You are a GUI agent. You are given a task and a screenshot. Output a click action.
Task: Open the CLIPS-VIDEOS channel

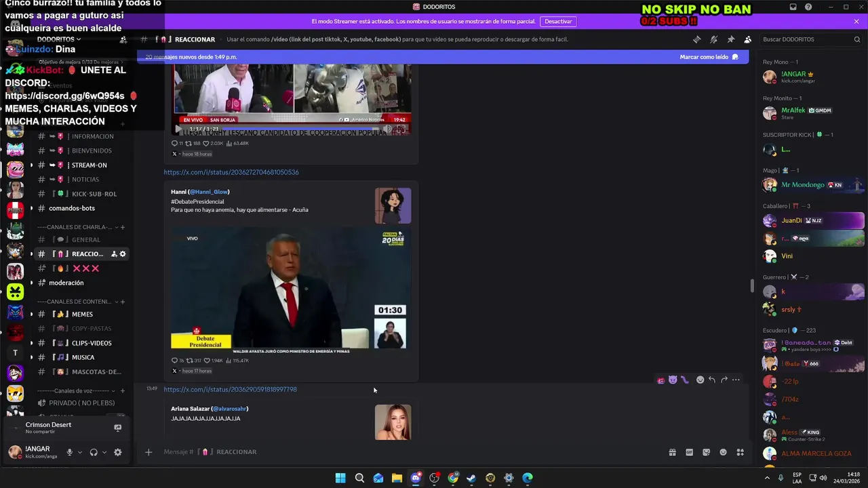click(81, 343)
